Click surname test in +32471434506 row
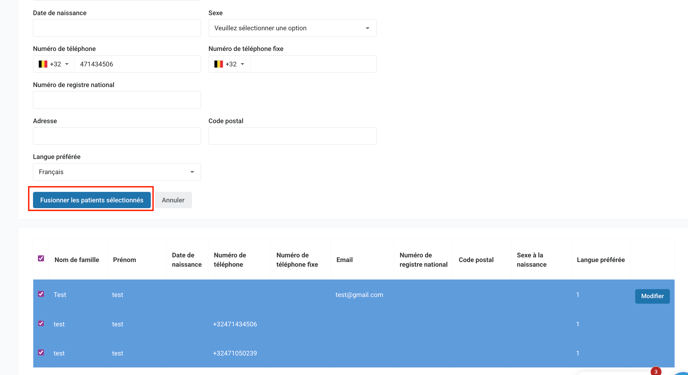This screenshot has width=688, height=375. (59, 324)
